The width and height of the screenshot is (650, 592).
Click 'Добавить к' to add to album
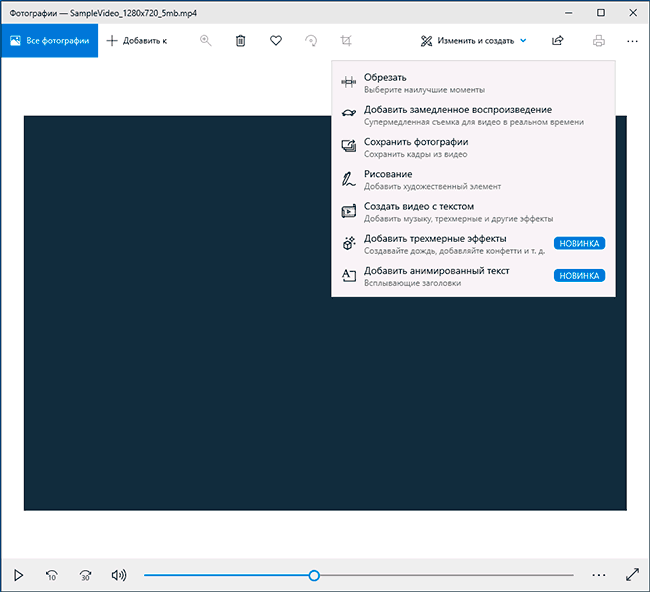(137, 41)
